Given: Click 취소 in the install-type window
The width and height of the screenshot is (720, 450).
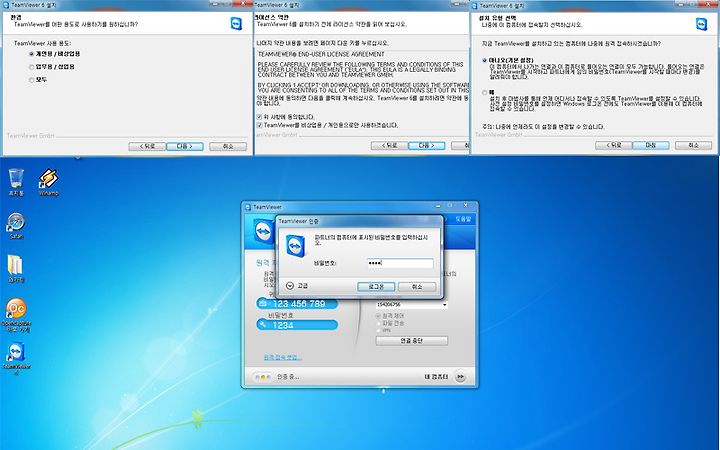Looking at the screenshot, I should pyautogui.click(x=693, y=145).
